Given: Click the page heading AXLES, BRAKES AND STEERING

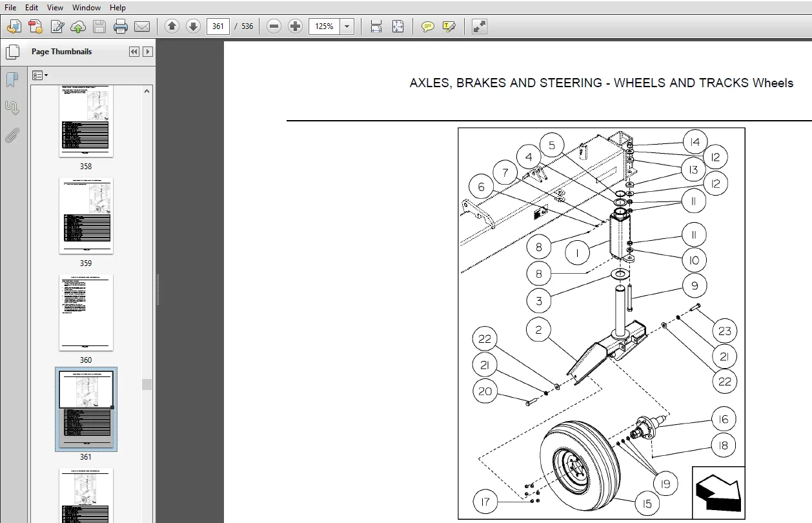Looking at the screenshot, I should point(601,83).
